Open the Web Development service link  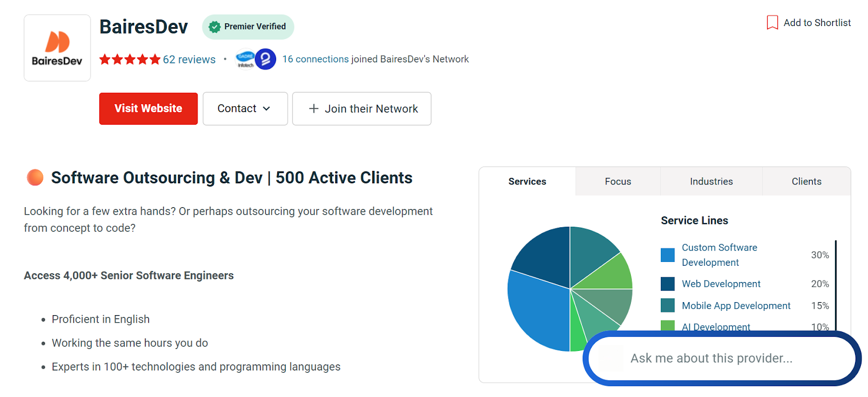(x=721, y=284)
